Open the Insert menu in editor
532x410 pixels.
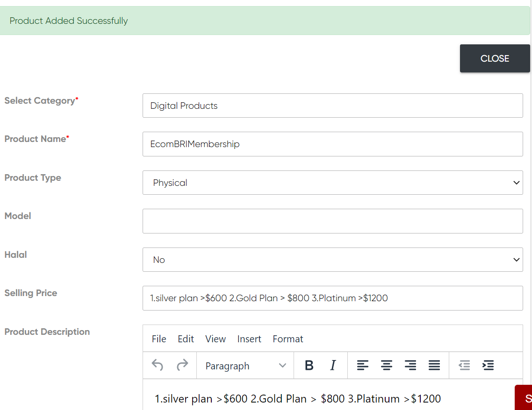tap(249, 339)
